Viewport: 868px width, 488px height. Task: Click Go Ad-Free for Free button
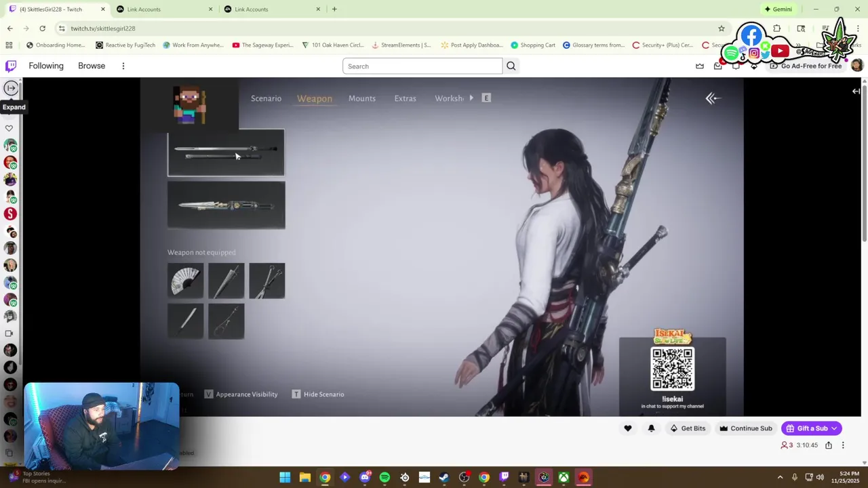pos(806,66)
